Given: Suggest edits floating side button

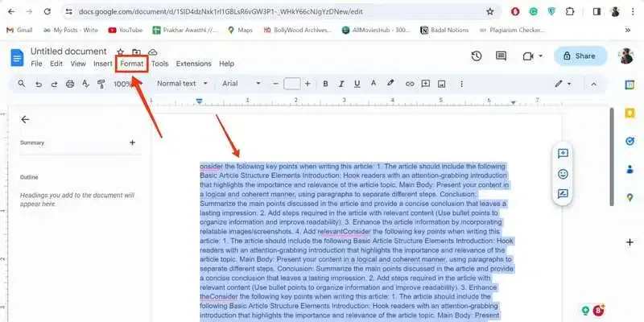Looking at the screenshot, I should 563,194.
